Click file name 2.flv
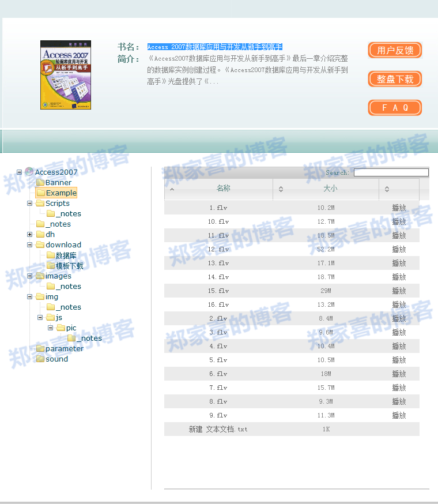This screenshot has width=438, height=504. coord(218,318)
